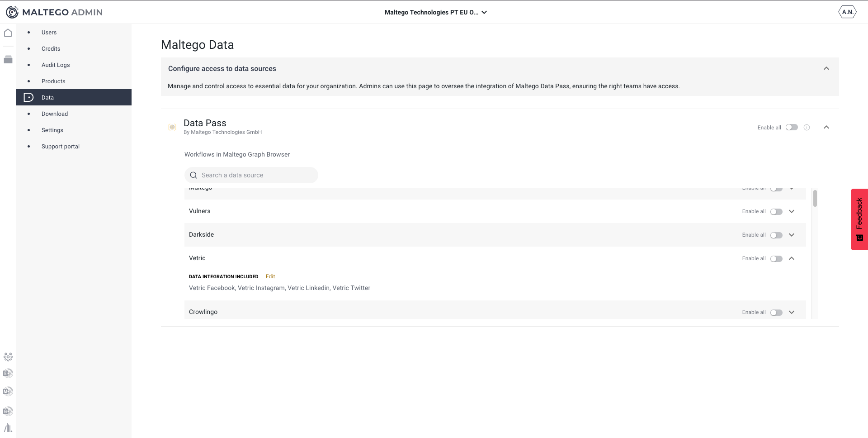Expand the Darkside row
868x438 pixels.
coord(792,235)
